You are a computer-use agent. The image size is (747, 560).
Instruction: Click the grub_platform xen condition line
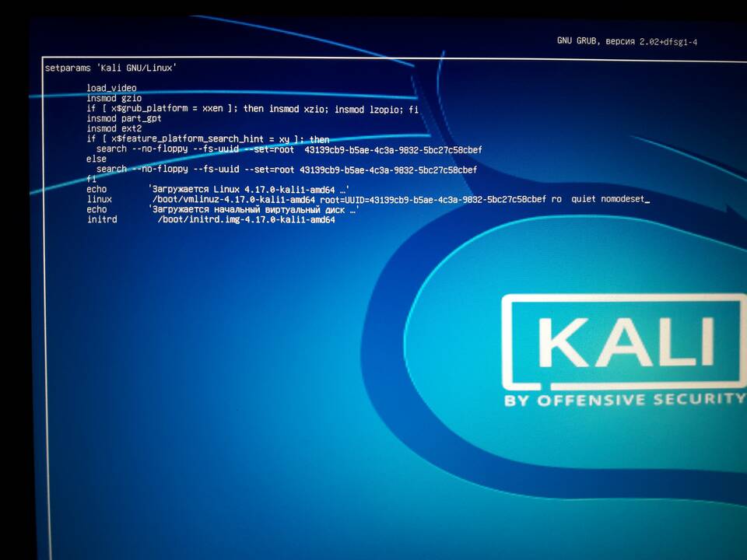pyautogui.click(x=252, y=109)
